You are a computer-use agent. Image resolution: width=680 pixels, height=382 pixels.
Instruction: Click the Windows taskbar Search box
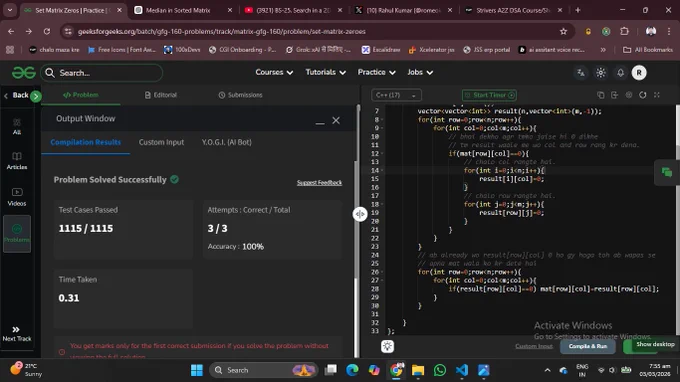(x=264, y=370)
